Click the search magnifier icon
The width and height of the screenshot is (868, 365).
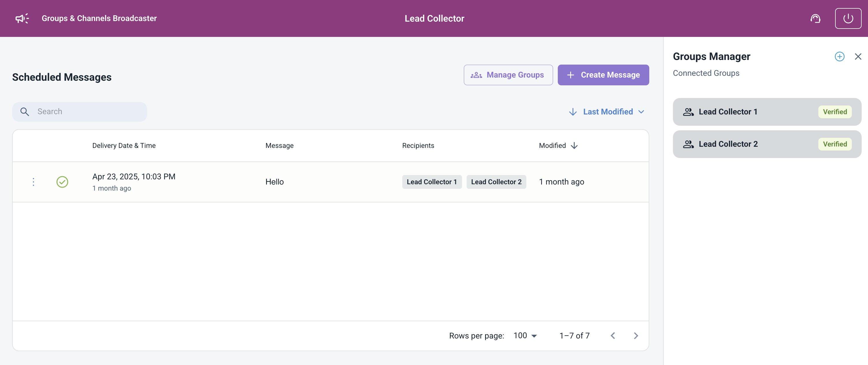[x=25, y=112]
